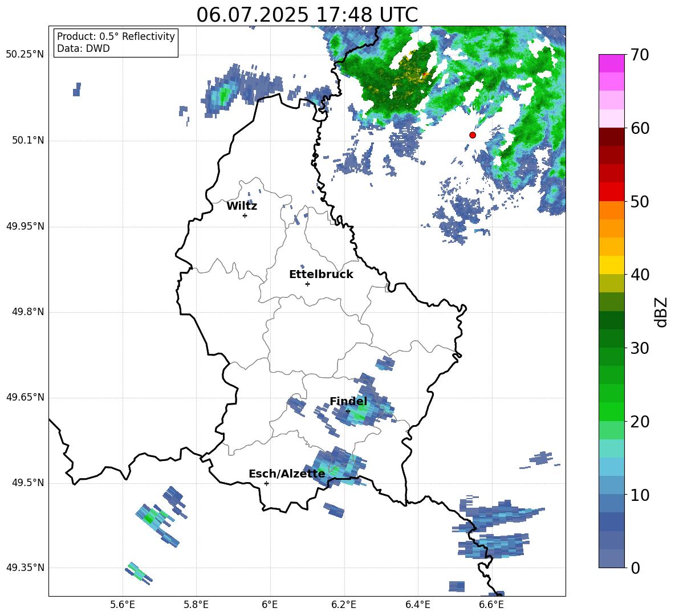Click the 6.2°E longitude label
This screenshot has height=616, width=675.
click(344, 605)
